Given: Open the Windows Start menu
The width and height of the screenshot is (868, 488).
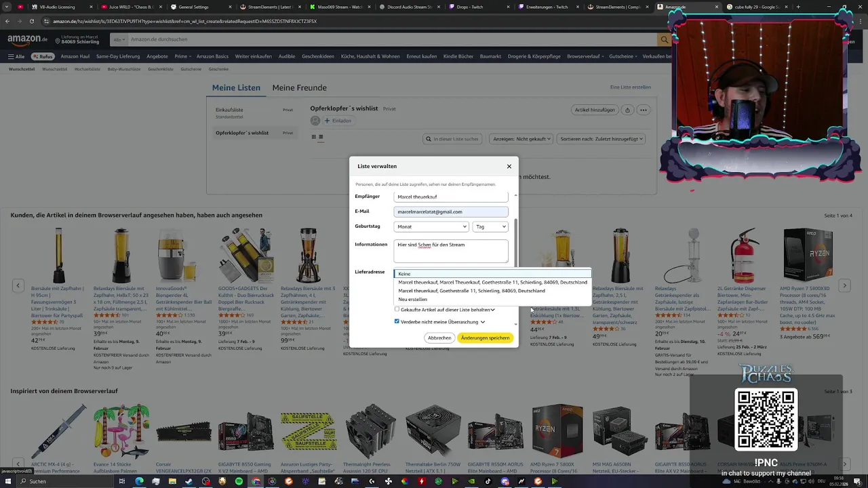Looking at the screenshot, I should pyautogui.click(x=8, y=481).
